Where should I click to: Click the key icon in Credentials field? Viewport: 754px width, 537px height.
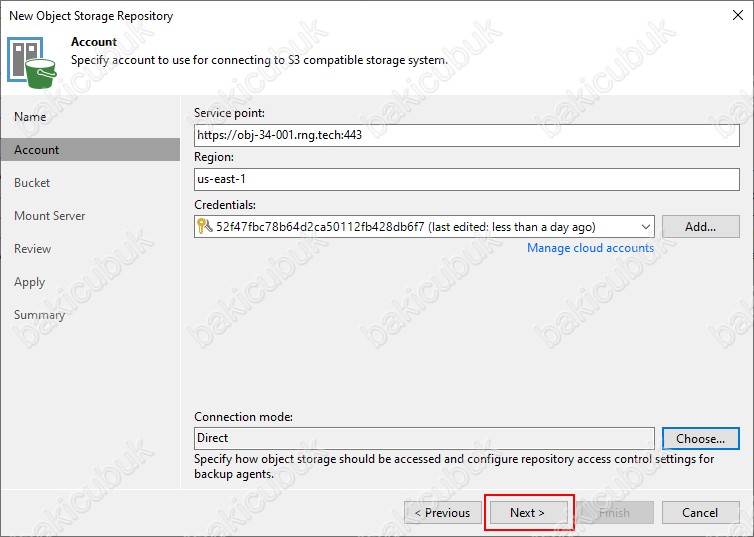pos(205,226)
